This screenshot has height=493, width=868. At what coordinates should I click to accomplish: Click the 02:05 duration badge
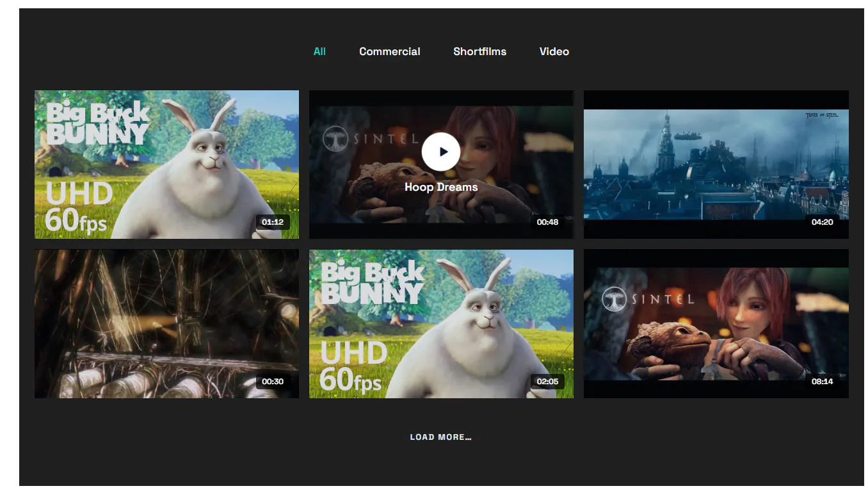547,382
